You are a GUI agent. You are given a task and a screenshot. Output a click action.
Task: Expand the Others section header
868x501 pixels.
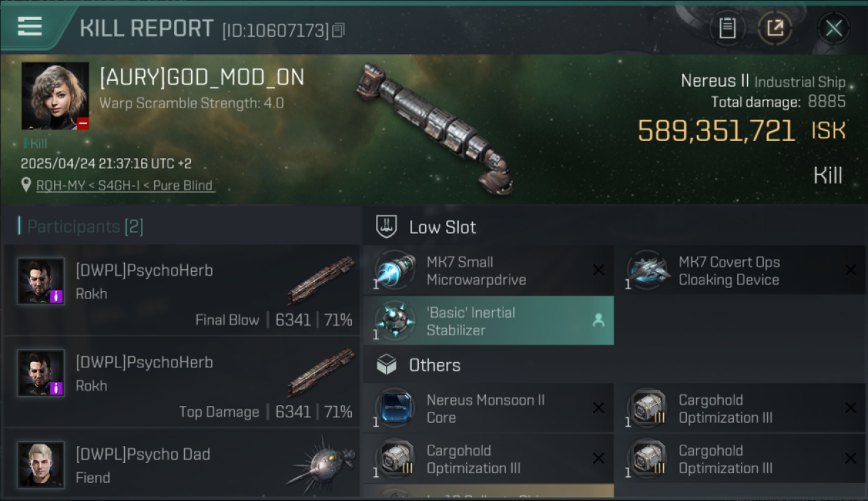434,365
